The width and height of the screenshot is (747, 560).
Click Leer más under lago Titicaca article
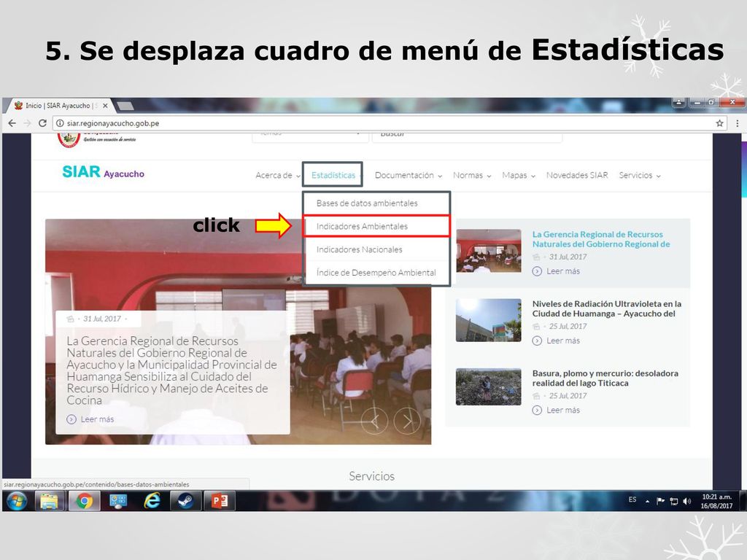coord(556,410)
